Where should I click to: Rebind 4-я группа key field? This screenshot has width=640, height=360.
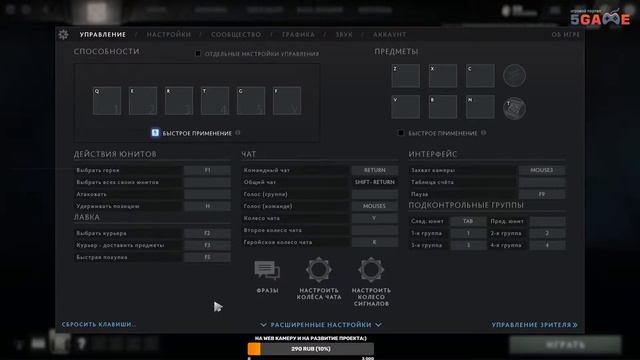pyautogui.click(x=547, y=245)
